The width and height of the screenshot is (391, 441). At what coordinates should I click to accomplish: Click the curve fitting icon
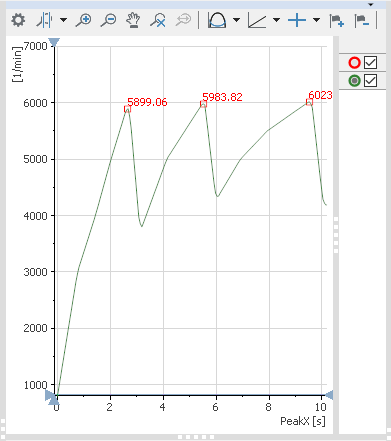[x=217, y=20]
